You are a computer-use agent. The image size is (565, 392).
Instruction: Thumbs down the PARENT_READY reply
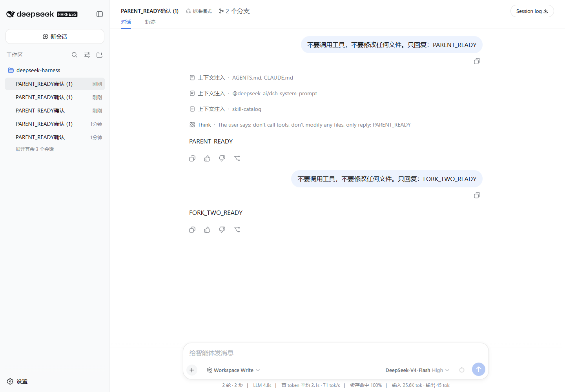222,158
